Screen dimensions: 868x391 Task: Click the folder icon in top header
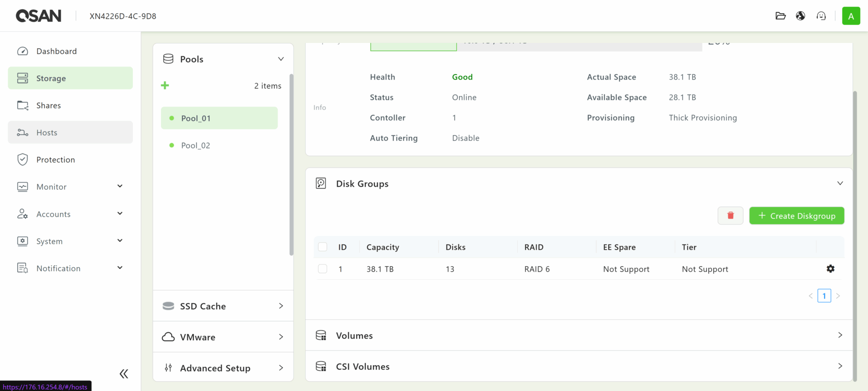click(780, 16)
